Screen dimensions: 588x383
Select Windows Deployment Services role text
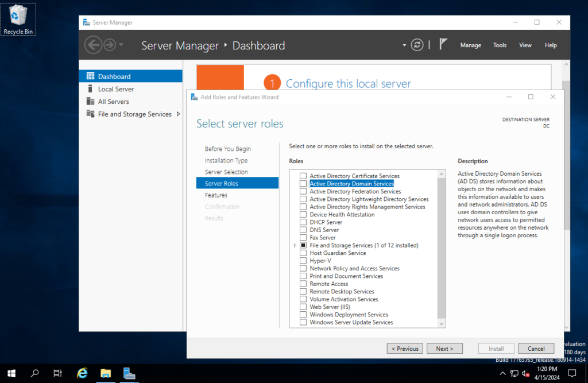(349, 314)
